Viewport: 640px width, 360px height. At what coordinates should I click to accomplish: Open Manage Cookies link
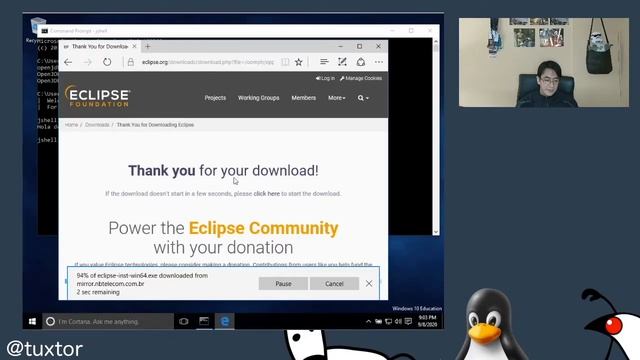[x=361, y=78]
